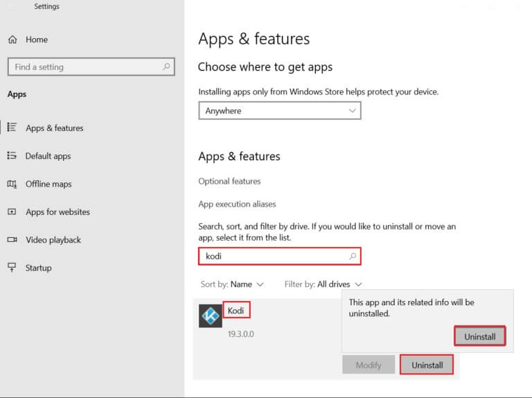
Task: Click the Offline maps map icon
Action: (12, 184)
